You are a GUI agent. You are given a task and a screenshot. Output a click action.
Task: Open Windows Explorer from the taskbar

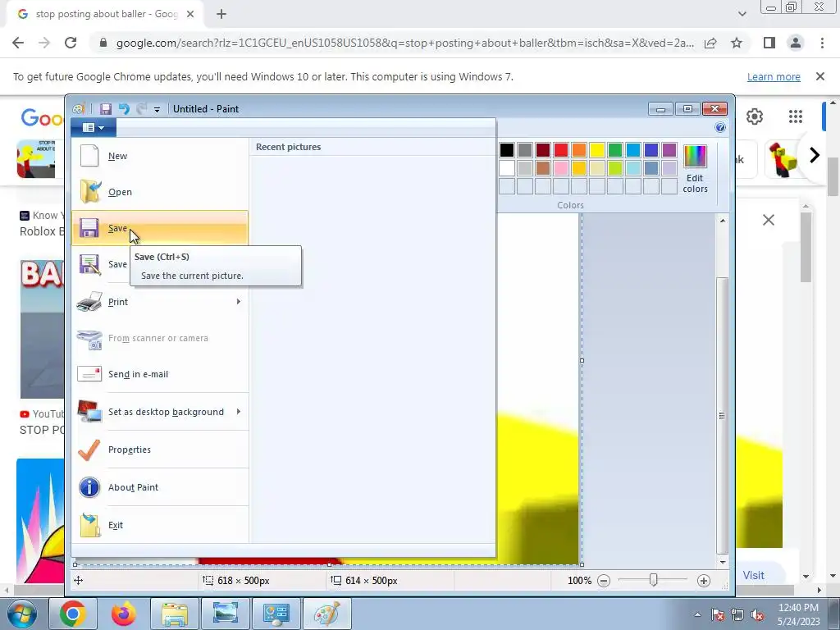(175, 614)
